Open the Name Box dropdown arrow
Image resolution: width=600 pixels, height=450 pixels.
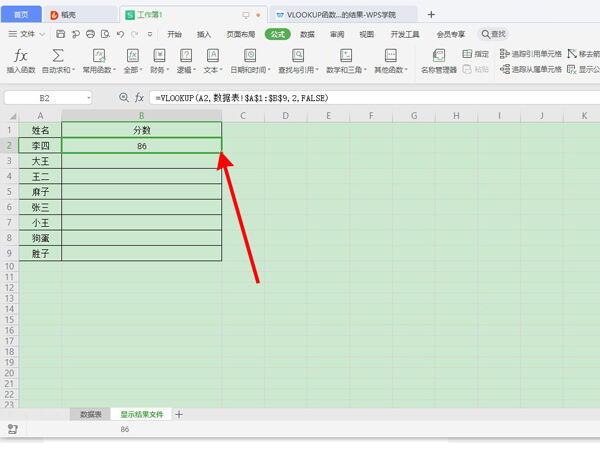point(88,98)
